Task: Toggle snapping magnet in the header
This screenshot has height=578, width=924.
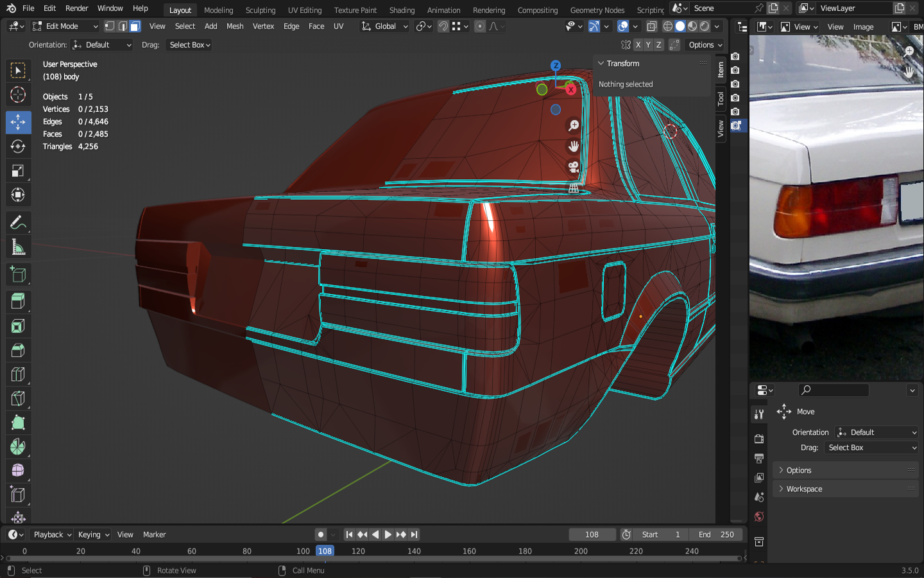Action: 443,26
